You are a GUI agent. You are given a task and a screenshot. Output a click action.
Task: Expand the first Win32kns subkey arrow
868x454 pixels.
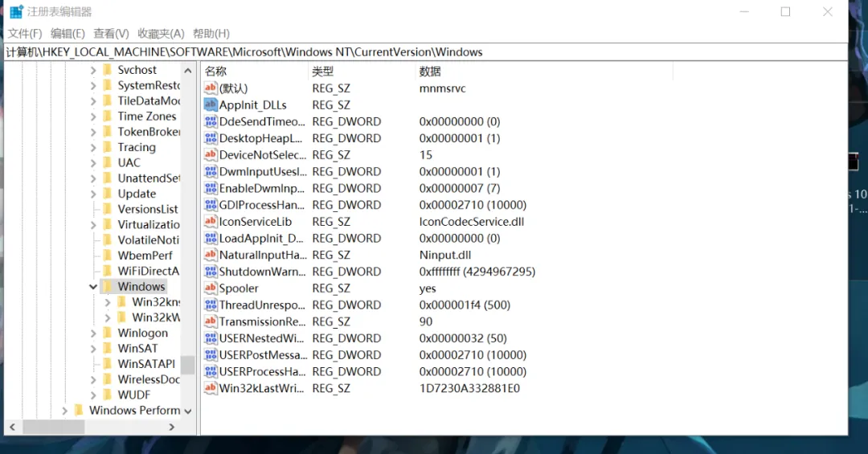[x=108, y=302]
